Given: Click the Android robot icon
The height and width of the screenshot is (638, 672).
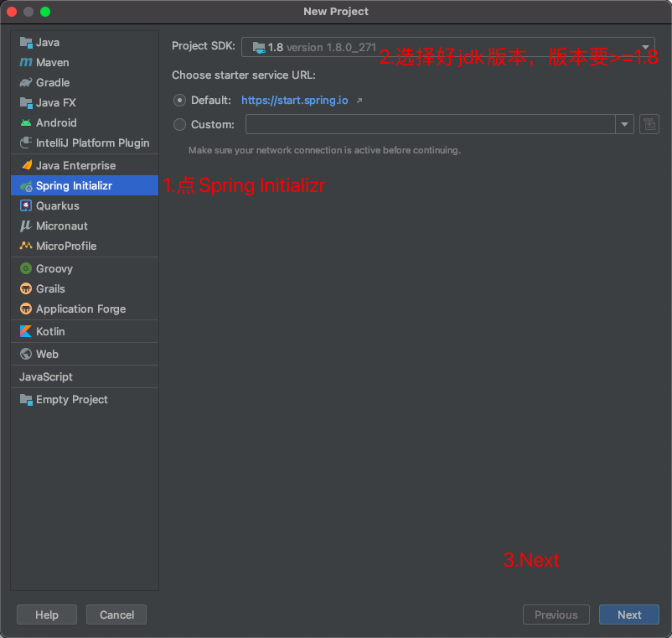Looking at the screenshot, I should coord(26,123).
